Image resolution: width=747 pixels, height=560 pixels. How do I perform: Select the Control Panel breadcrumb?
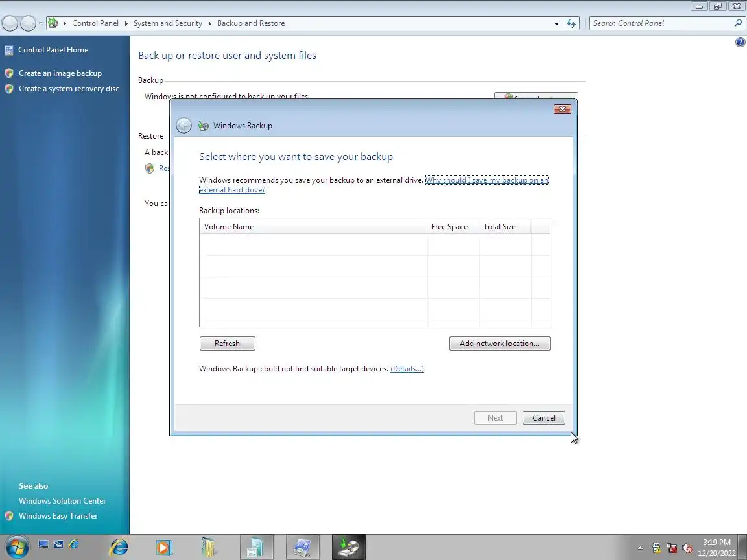click(95, 23)
